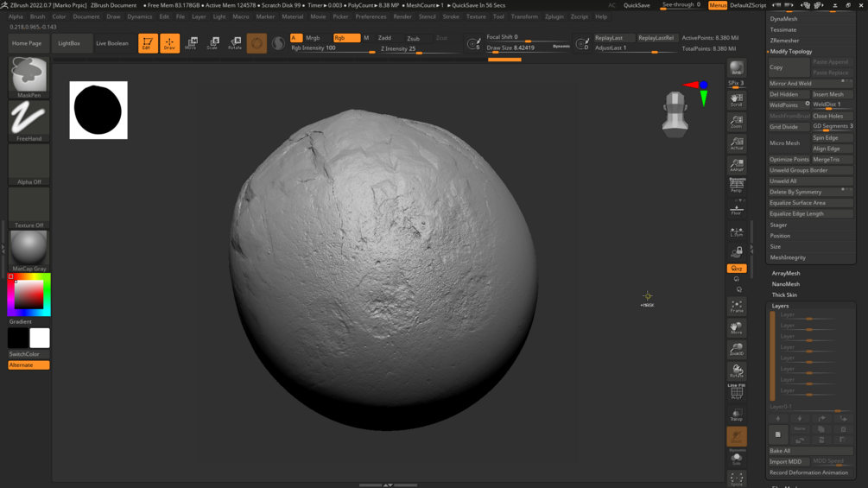The width and height of the screenshot is (868, 488).
Task: Toggle PolyF line fill display
Action: pyautogui.click(x=736, y=391)
